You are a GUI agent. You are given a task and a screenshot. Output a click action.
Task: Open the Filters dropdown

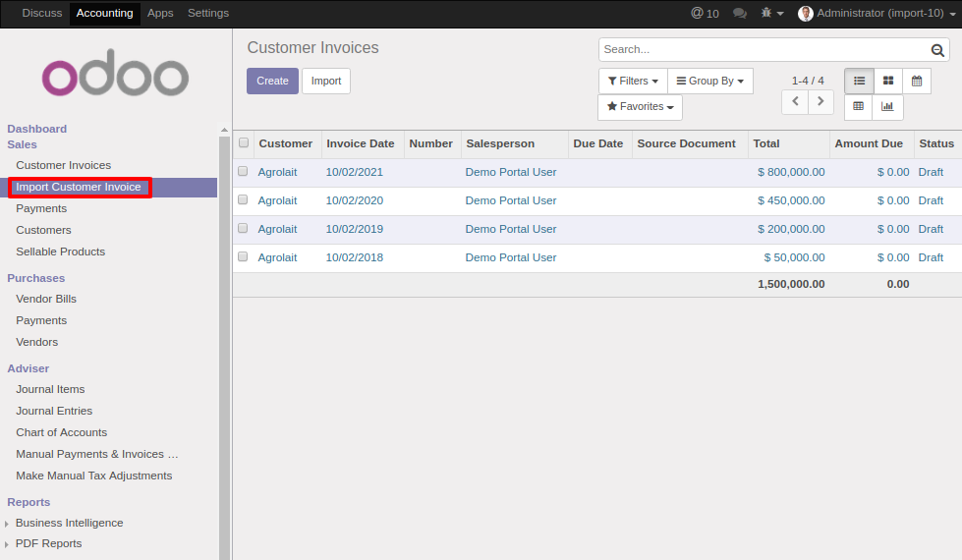[x=633, y=81]
